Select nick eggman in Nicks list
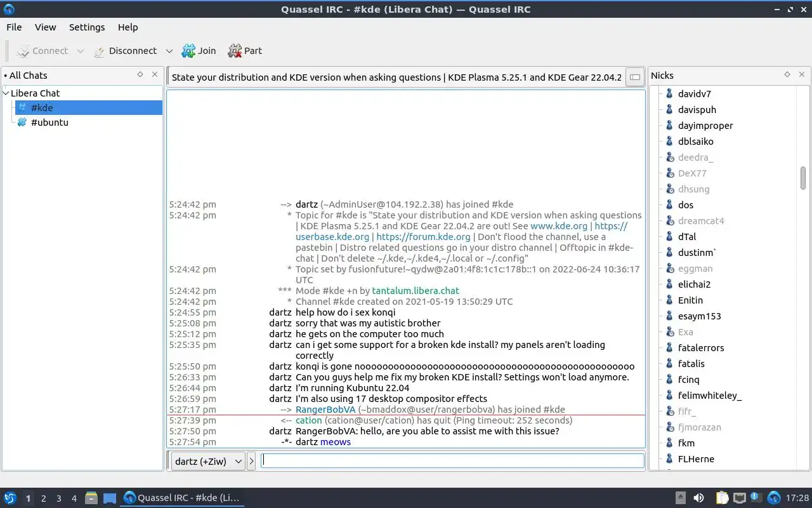Screen dimensions: 812x508 tap(695, 269)
